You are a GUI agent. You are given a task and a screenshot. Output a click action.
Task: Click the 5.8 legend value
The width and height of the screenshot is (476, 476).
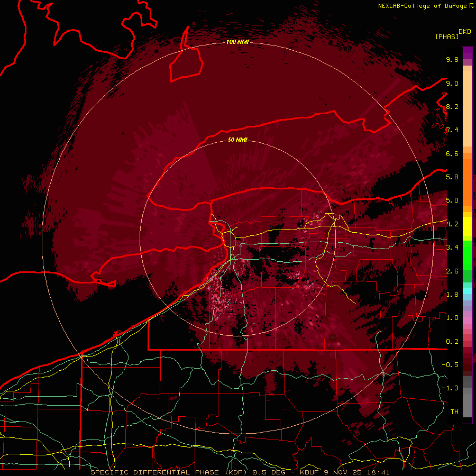pyautogui.click(x=452, y=177)
